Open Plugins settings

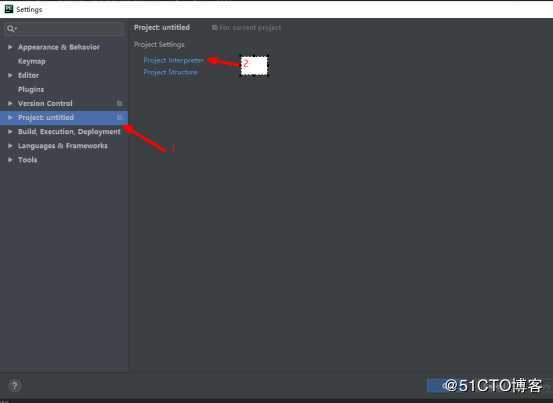[x=31, y=89]
